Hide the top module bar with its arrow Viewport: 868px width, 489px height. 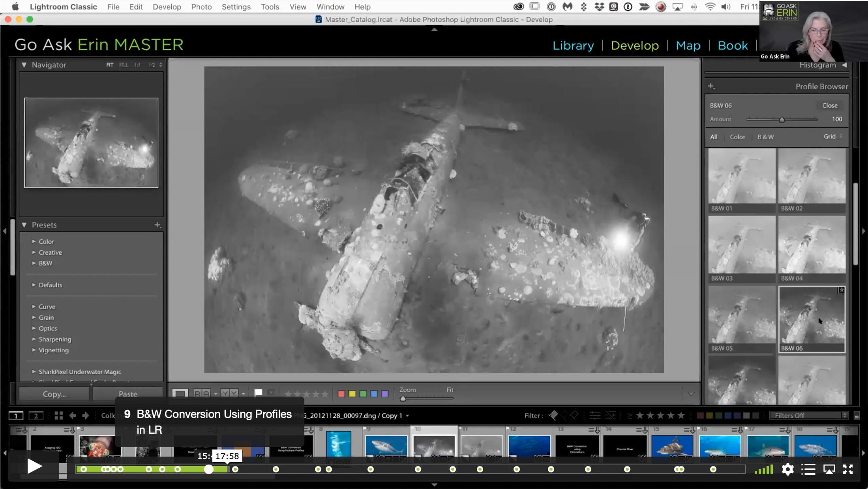click(434, 29)
